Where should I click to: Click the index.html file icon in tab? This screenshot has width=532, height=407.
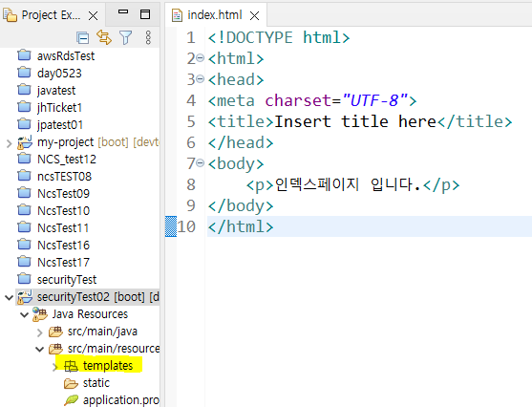[177, 15]
